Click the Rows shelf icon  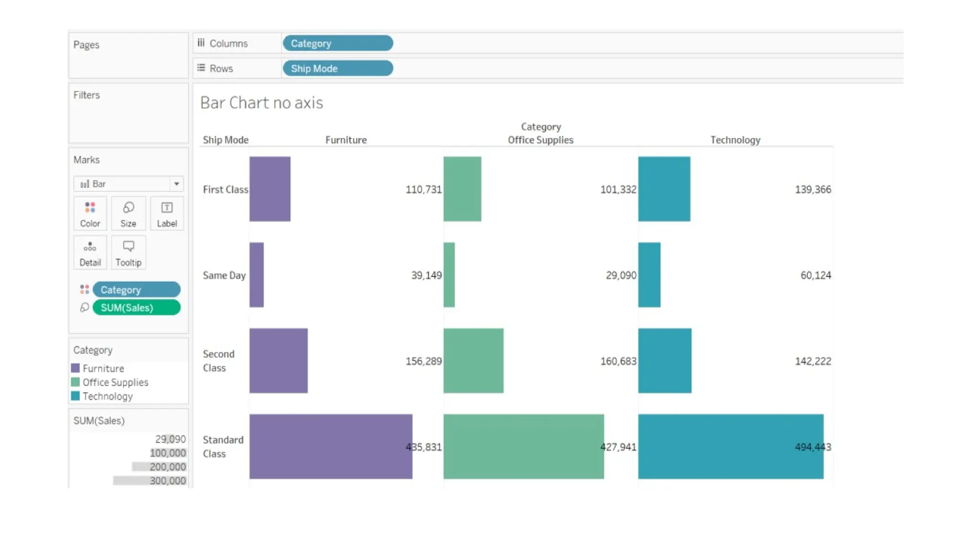[x=201, y=68]
